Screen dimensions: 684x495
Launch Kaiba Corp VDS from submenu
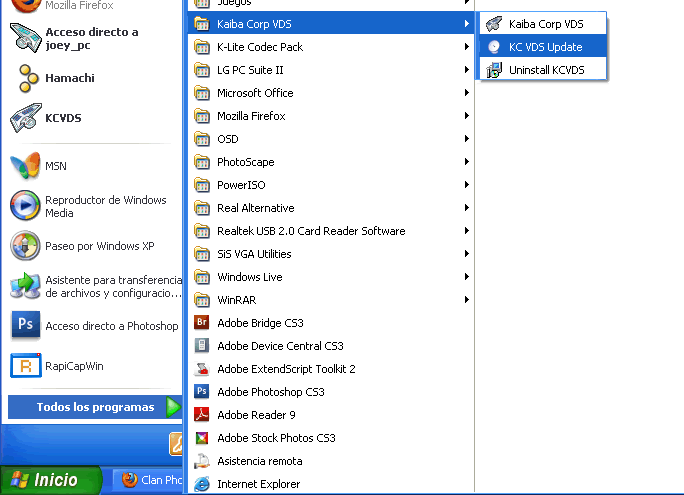point(543,24)
